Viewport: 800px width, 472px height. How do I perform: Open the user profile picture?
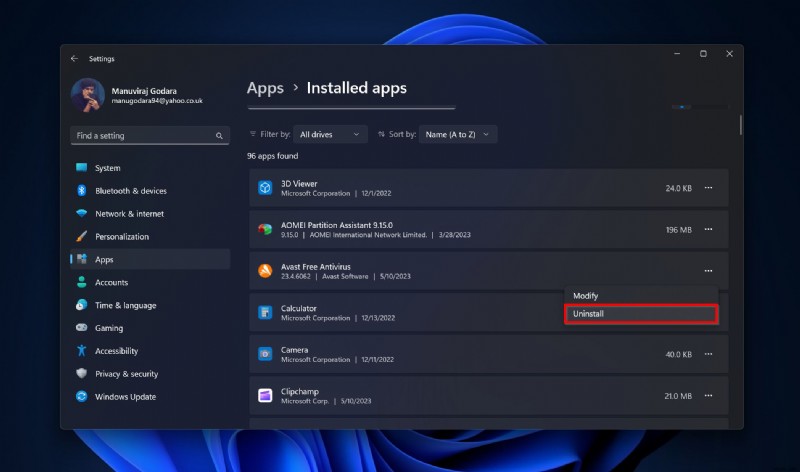88,95
